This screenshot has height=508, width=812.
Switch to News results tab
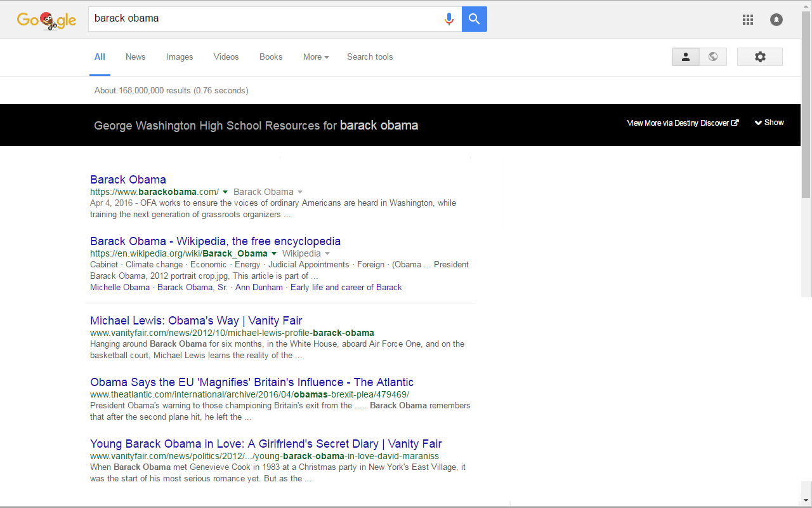point(136,57)
